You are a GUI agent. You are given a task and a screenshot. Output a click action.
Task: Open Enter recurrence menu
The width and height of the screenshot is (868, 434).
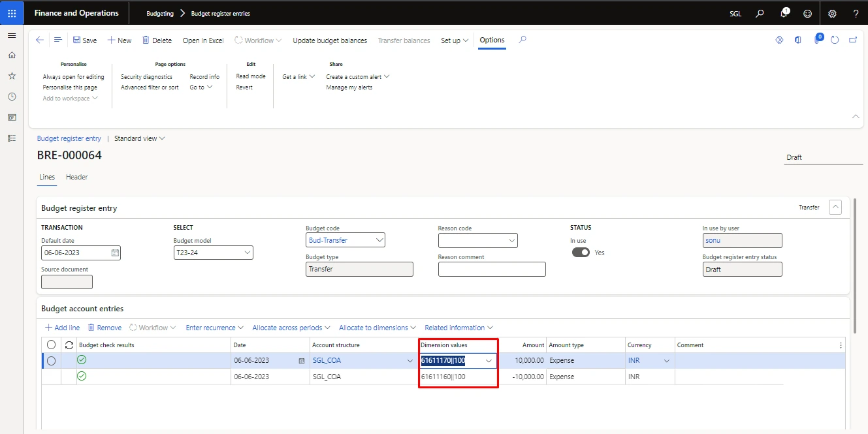click(x=214, y=328)
